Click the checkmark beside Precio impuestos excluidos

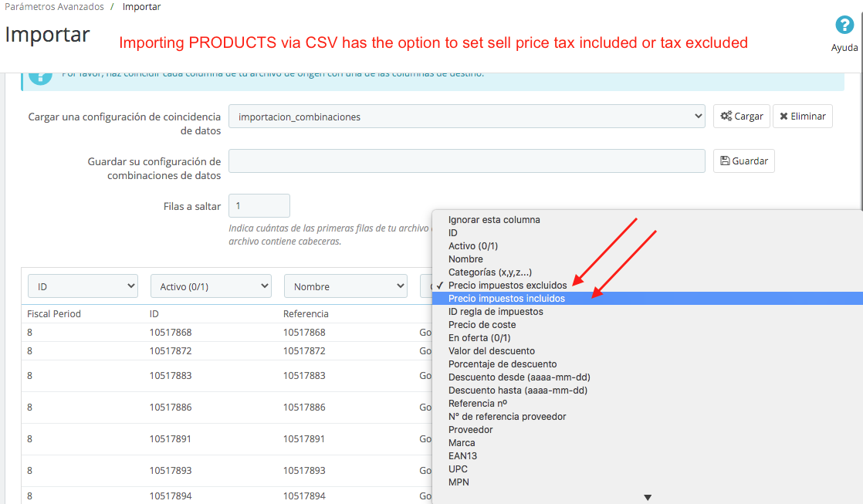click(439, 285)
